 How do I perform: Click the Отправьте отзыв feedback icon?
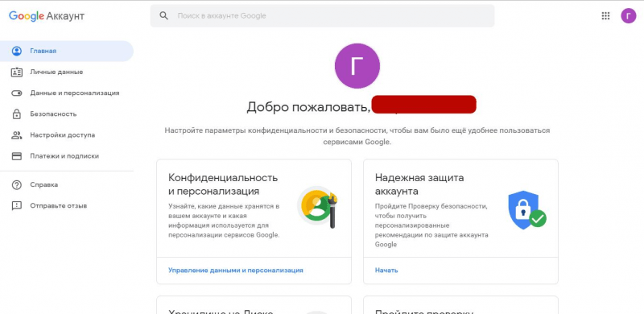(x=16, y=206)
